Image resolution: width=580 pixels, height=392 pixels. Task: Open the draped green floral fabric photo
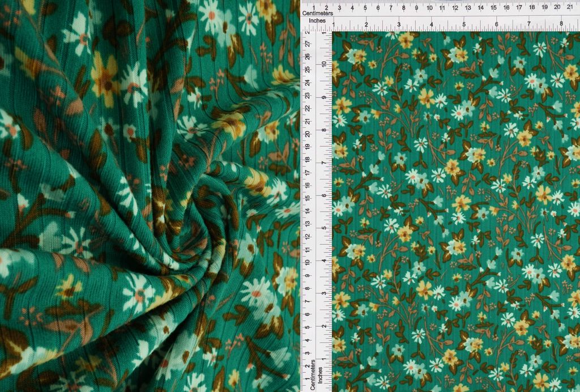tap(150, 196)
